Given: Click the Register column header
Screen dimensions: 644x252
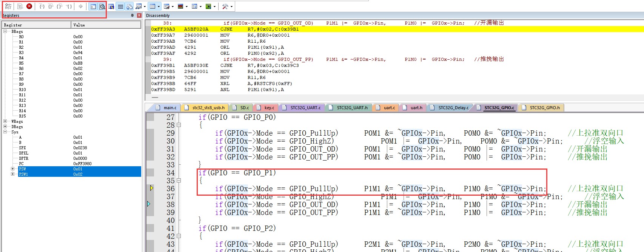Looking at the screenshot, I should (37, 25).
